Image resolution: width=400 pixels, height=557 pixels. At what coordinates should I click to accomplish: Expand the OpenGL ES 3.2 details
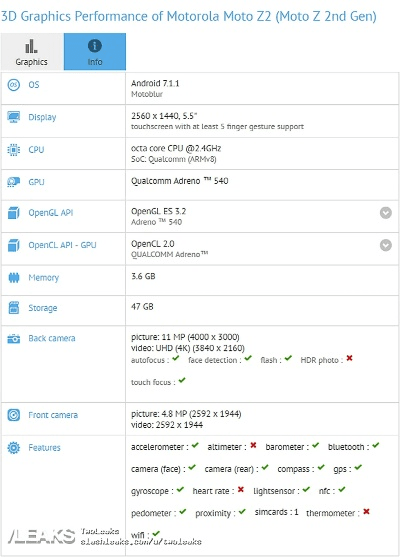tap(386, 213)
